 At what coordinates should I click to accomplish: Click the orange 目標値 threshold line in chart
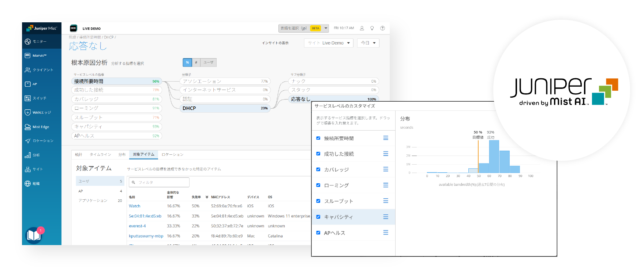(478, 157)
